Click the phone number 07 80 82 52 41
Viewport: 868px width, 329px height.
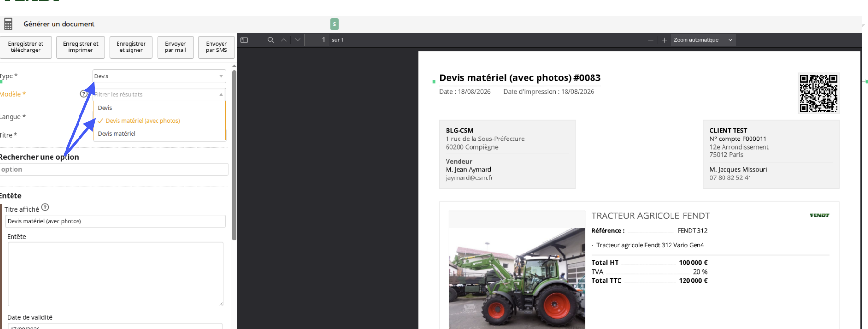point(730,178)
